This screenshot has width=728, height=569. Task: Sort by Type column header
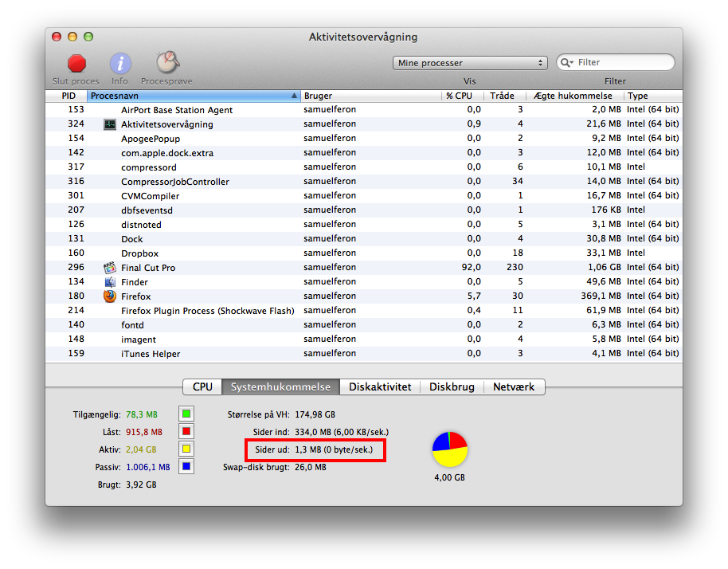click(x=653, y=96)
